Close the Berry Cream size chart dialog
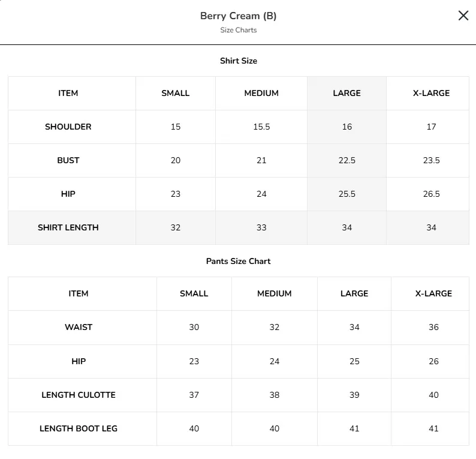The width and height of the screenshot is (476, 459). coord(463,16)
